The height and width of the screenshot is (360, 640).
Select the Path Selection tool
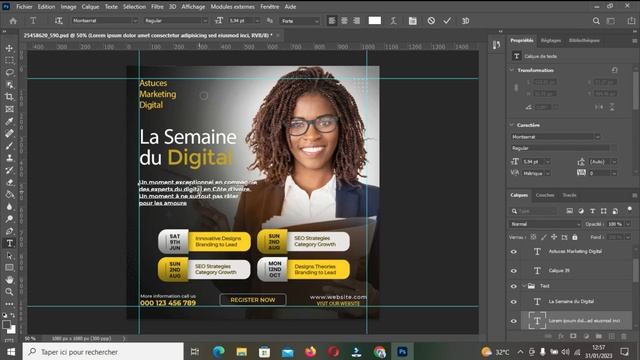(x=9, y=256)
